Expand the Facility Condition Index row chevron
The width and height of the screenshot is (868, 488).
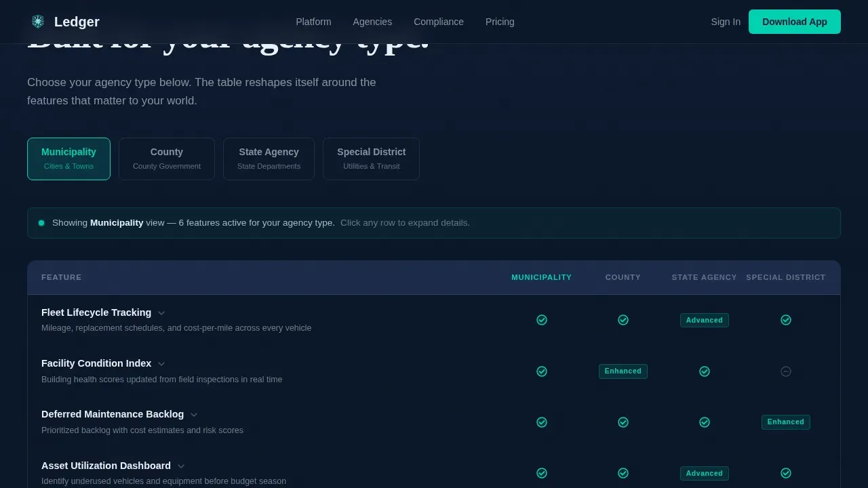[161, 364]
